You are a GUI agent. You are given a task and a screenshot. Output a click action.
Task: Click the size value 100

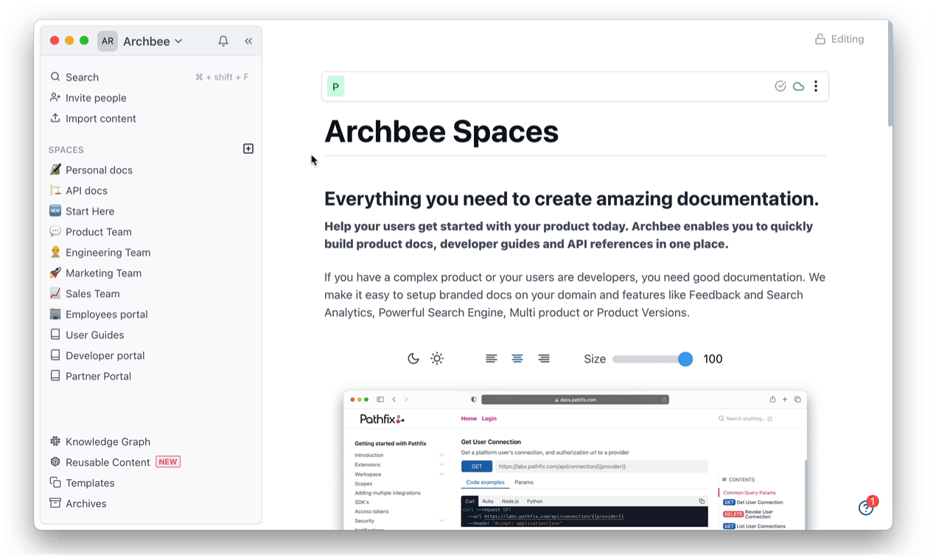(x=713, y=359)
